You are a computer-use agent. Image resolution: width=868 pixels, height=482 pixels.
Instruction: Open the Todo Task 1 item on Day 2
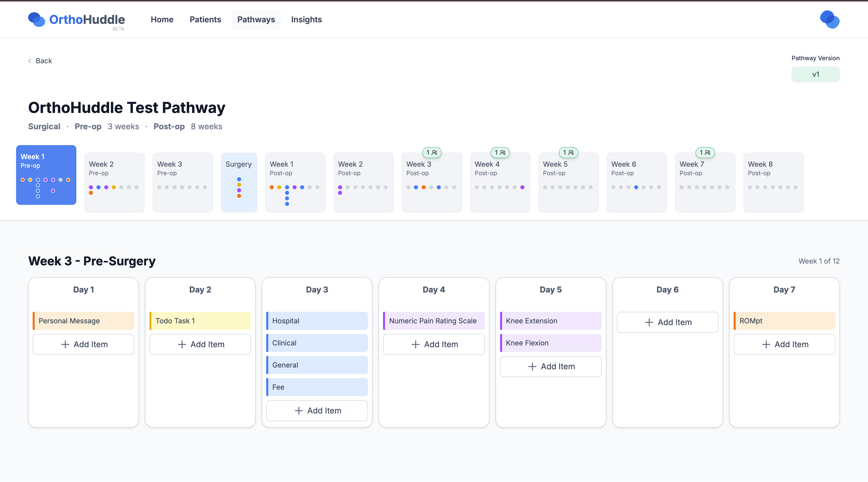tap(200, 321)
